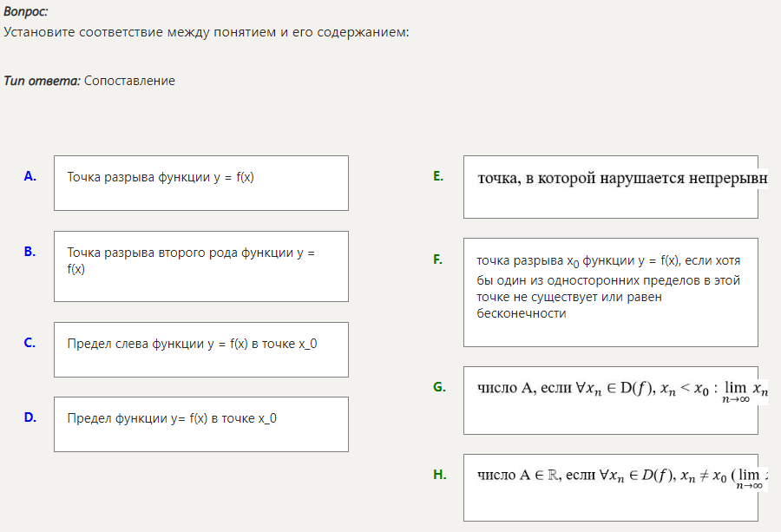The width and height of the screenshot is (781, 532).
Task: Click the 'Установите соответствие между понятием' instruction text
Action: point(206,32)
